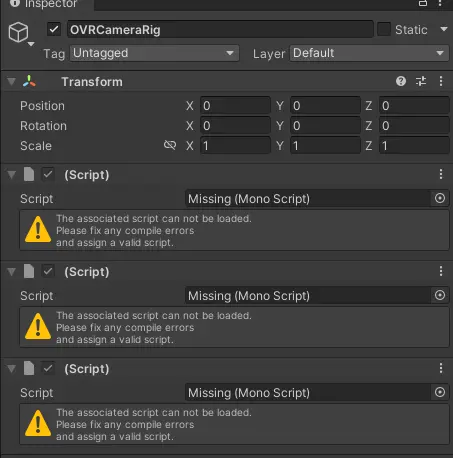Image resolution: width=453 pixels, height=458 pixels.
Task: Click the GameObject cube icon
Action: coord(18,32)
